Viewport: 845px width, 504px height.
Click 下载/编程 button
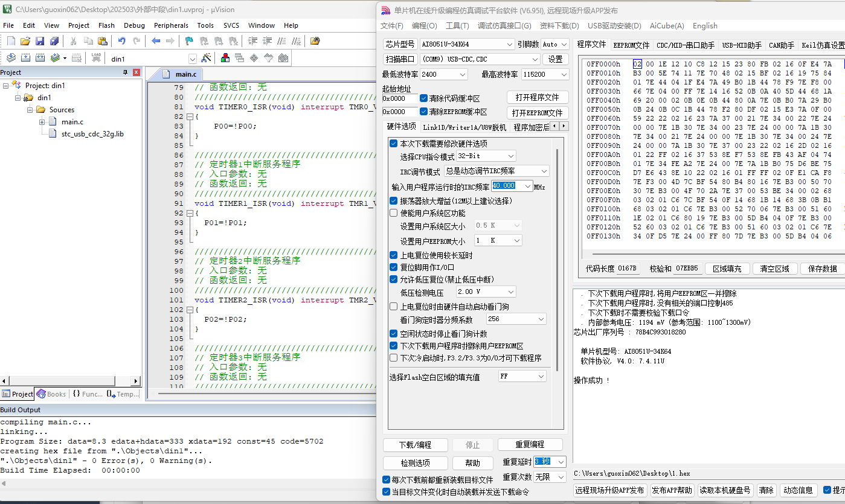click(x=416, y=445)
